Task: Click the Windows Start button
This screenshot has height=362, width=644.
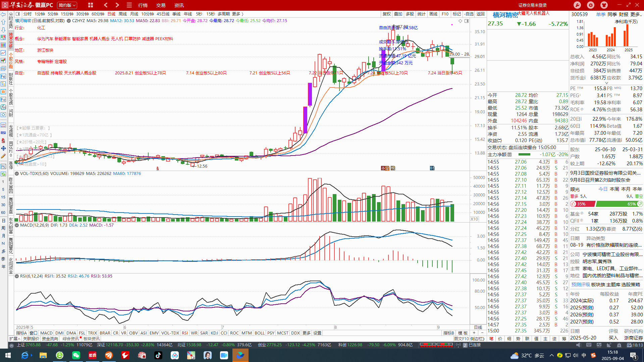Action: click(x=8, y=355)
